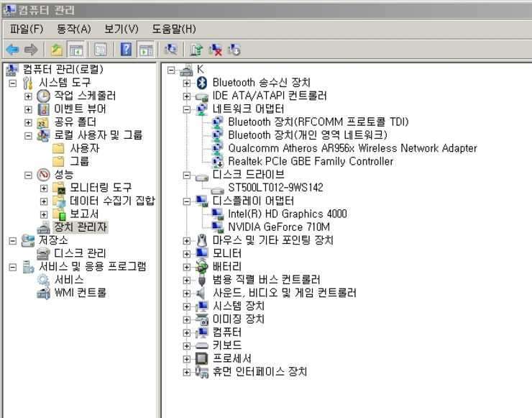The image size is (532, 418).
Task: Select the 사용자 folder
Action: [85, 148]
